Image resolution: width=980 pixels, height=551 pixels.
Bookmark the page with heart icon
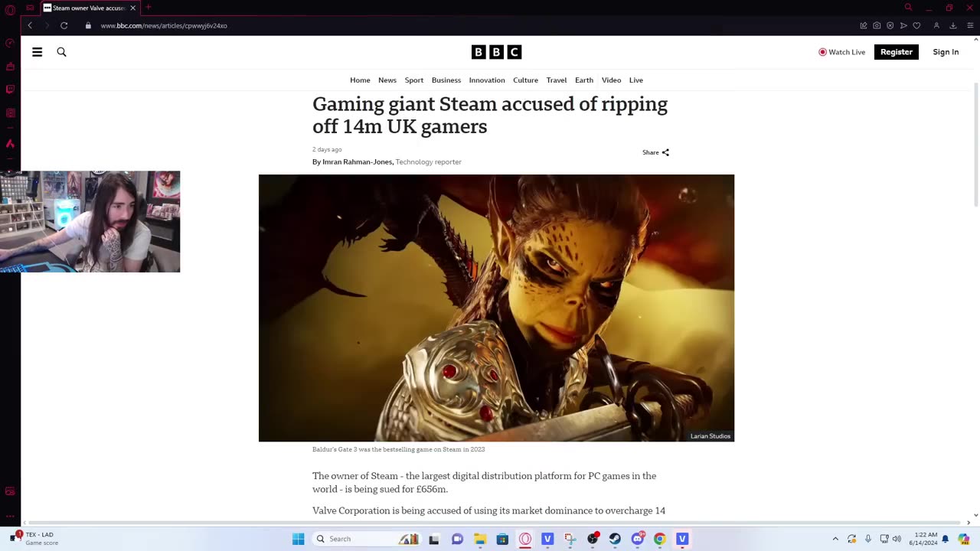point(916,25)
